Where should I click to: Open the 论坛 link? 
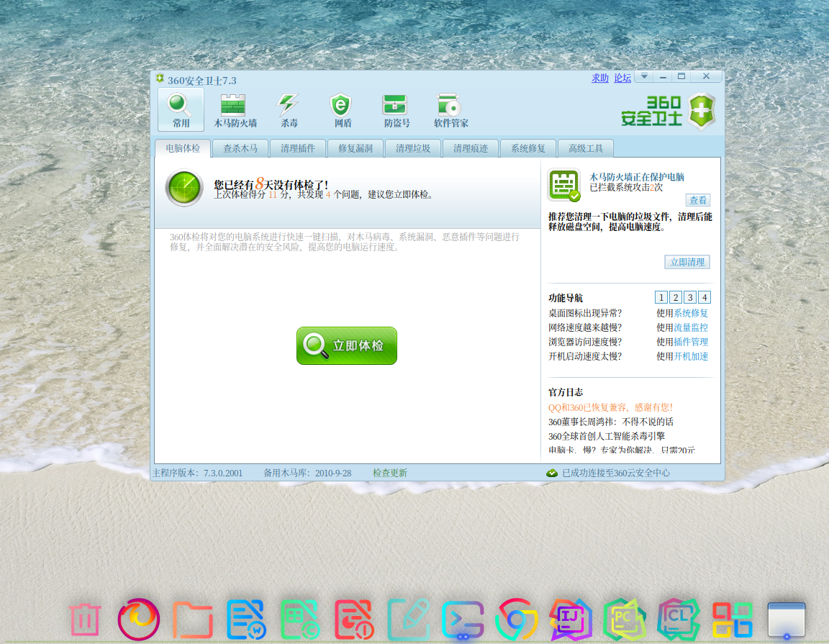pyautogui.click(x=622, y=78)
